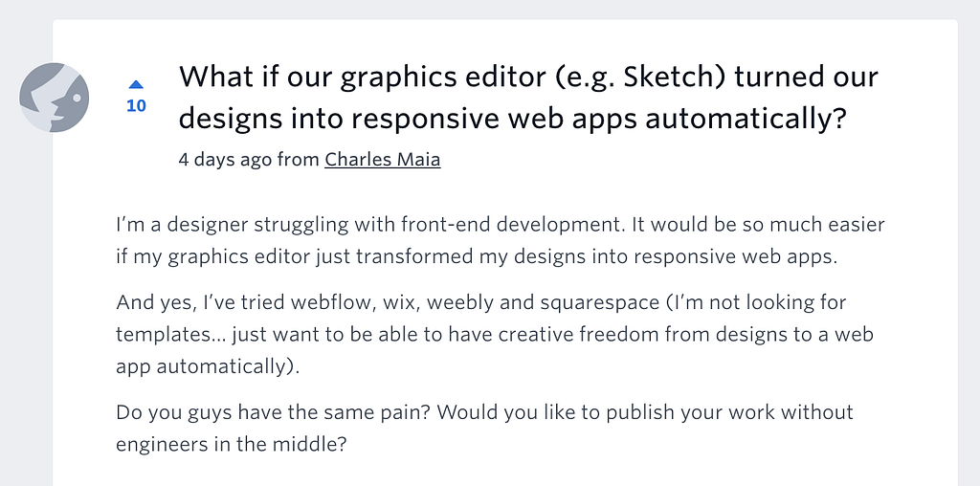Open the post title about graphics editor
The width and height of the screenshot is (980, 486).
[528, 97]
